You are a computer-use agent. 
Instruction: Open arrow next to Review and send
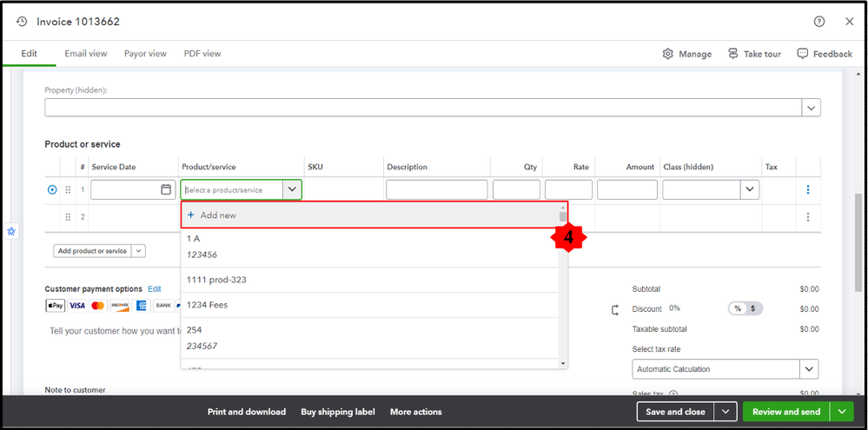pos(842,412)
